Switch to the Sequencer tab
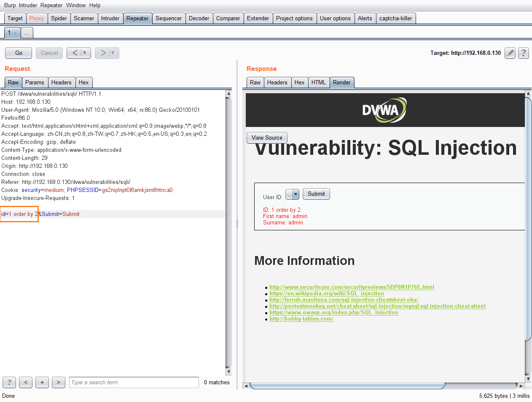Image resolution: width=532 pixels, height=402 pixels. [x=169, y=18]
